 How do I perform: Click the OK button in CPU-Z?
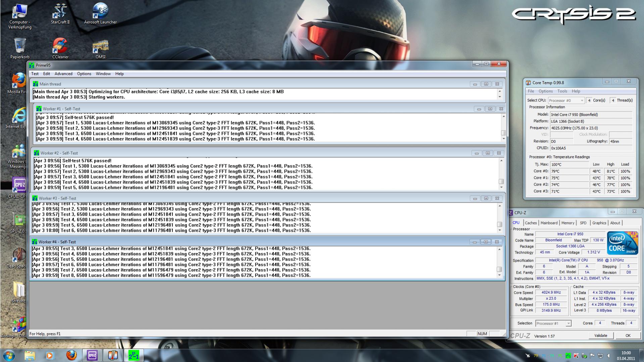pos(628,335)
